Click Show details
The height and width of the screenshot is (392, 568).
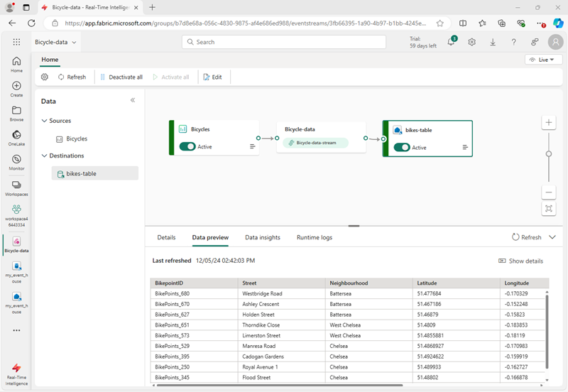pos(521,261)
